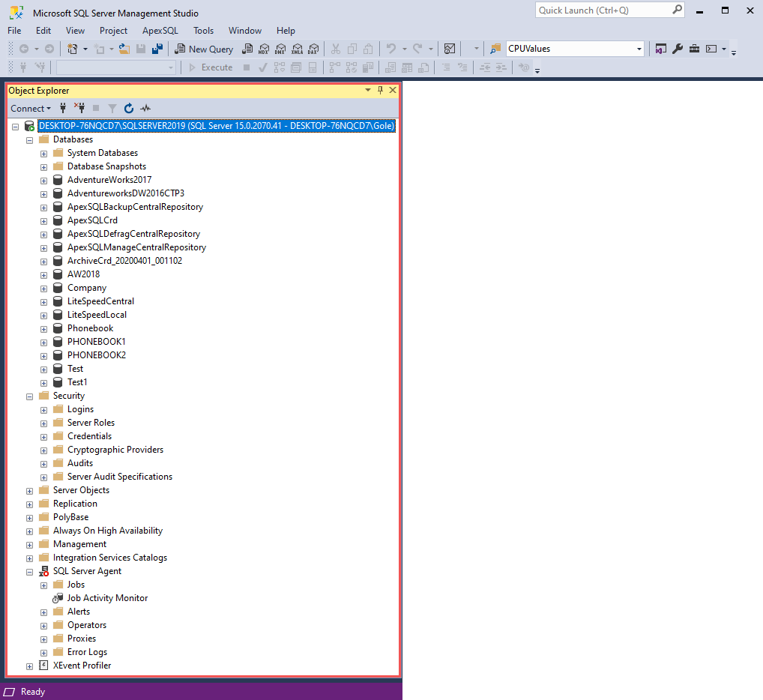Toggle auto-hide pin on Object Explorer
This screenshot has width=763, height=700.
pyautogui.click(x=381, y=90)
